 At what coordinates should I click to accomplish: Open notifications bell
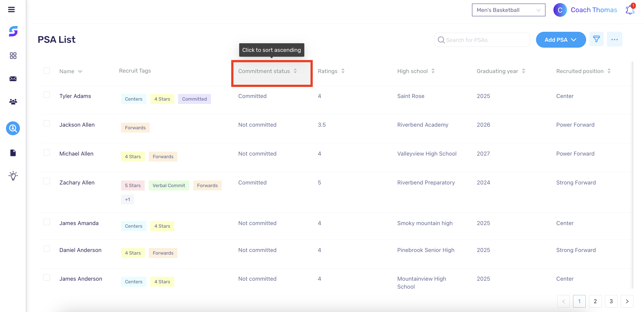tap(630, 9)
